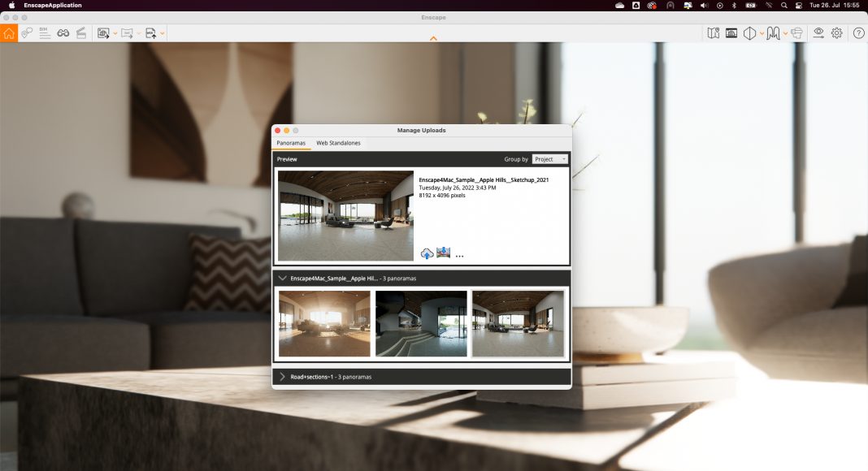Open the screenshot export dropdown arrow
Image resolution: width=868 pixels, height=471 pixels.
click(x=115, y=33)
